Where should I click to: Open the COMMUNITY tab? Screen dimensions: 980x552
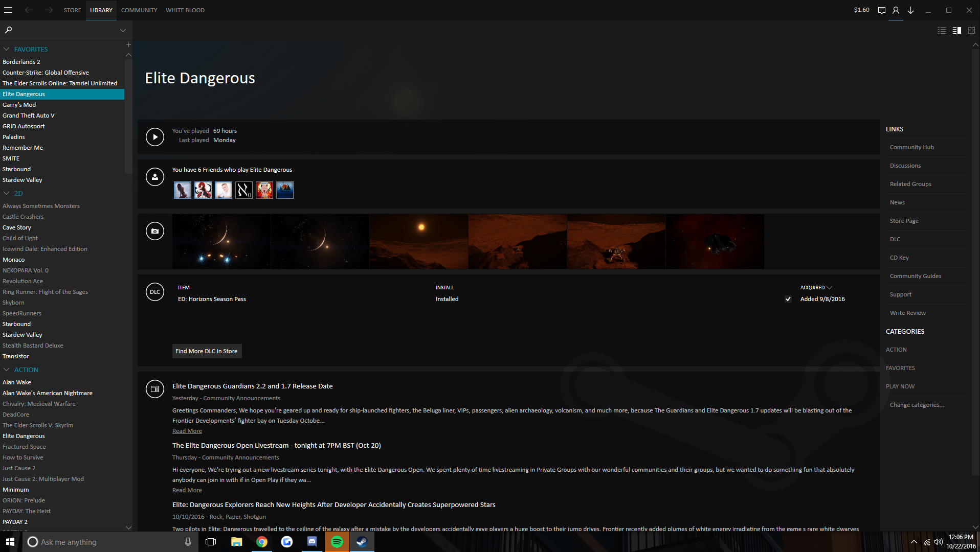pos(139,10)
